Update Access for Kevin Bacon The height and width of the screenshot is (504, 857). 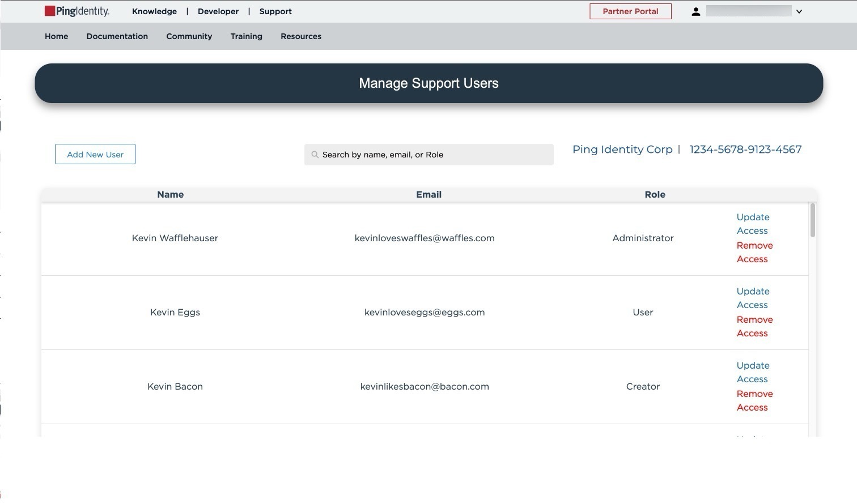tap(753, 372)
